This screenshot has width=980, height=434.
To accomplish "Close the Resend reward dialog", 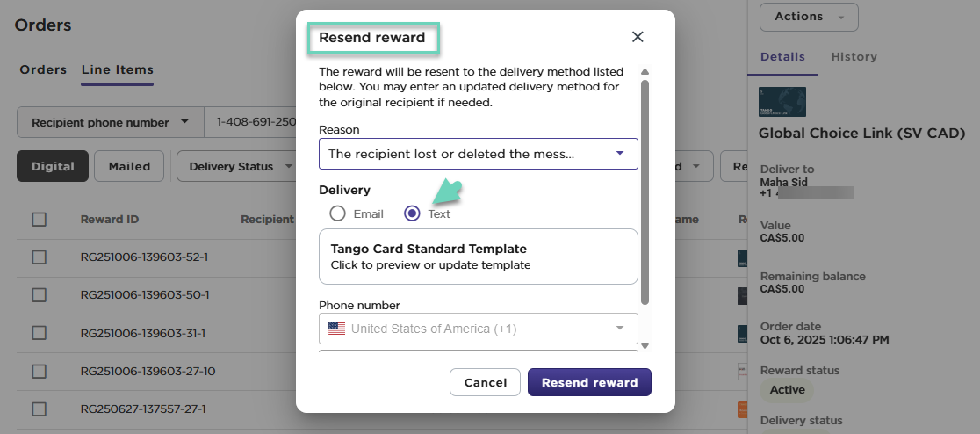I will (638, 37).
